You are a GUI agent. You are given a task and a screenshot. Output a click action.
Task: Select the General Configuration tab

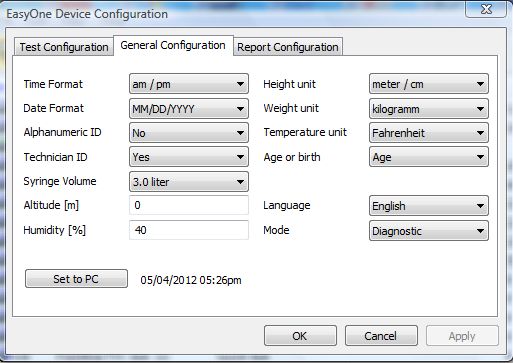[x=173, y=45]
